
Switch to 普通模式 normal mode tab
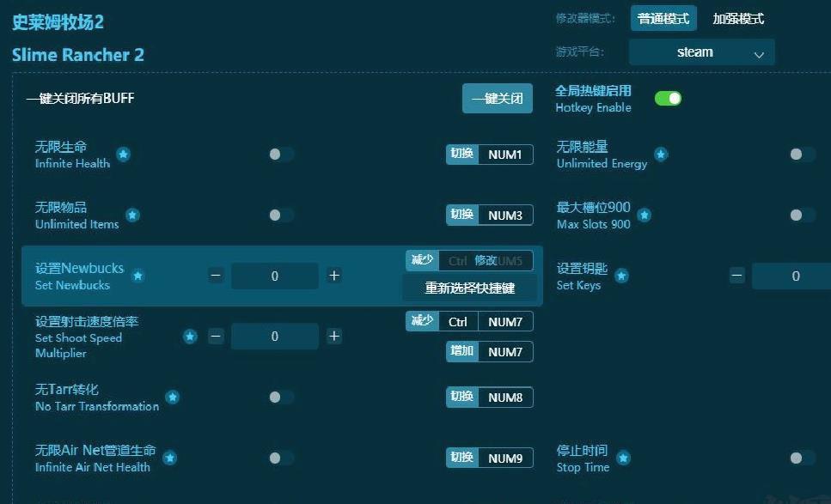663,19
